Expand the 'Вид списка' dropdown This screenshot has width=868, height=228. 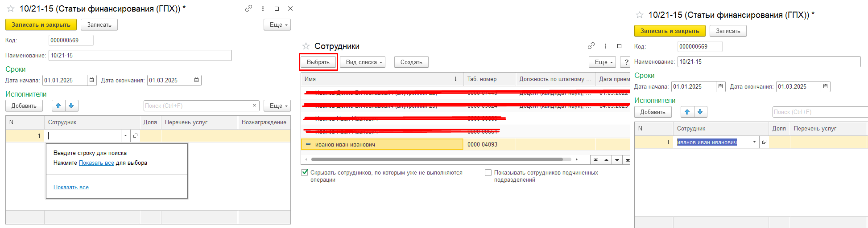364,62
